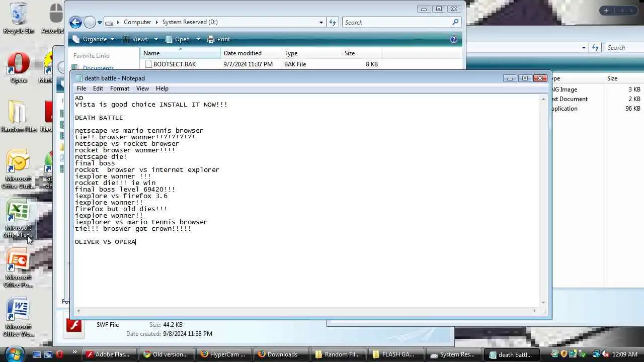Click the search magnifier in System Reserved window
Screen dimensions: 644x362
pos(455,22)
